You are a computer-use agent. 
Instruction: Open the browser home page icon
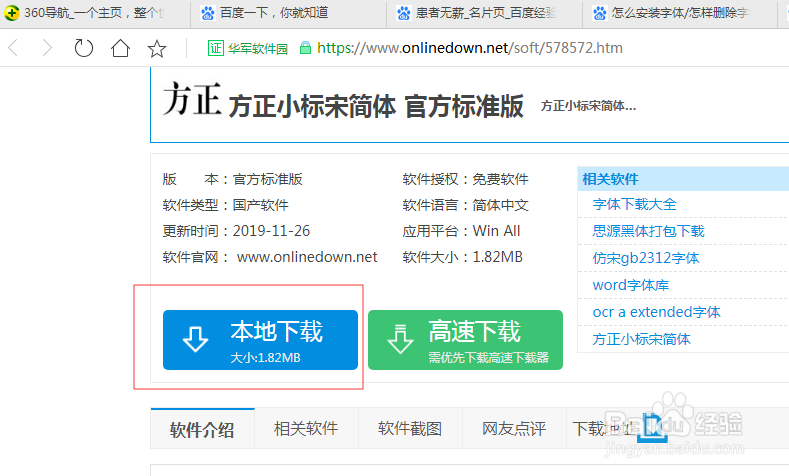coord(120,48)
